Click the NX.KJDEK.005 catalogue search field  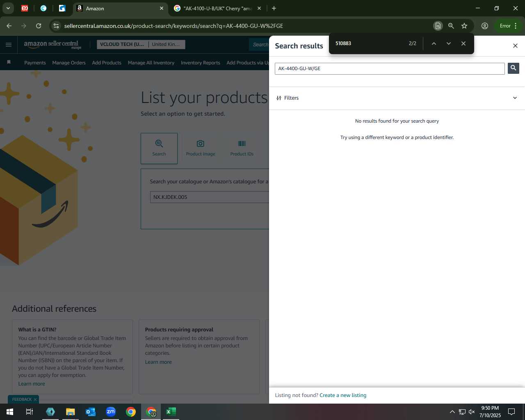(x=210, y=197)
